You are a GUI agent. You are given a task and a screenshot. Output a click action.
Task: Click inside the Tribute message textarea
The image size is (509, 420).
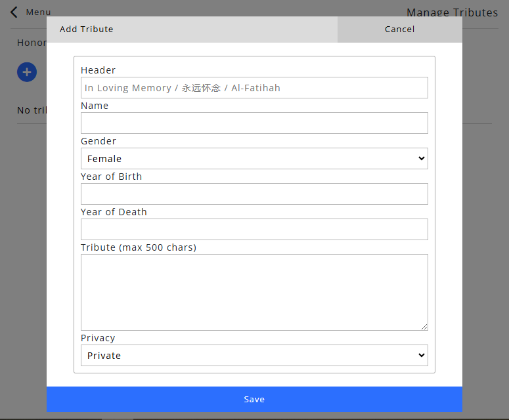click(x=254, y=292)
